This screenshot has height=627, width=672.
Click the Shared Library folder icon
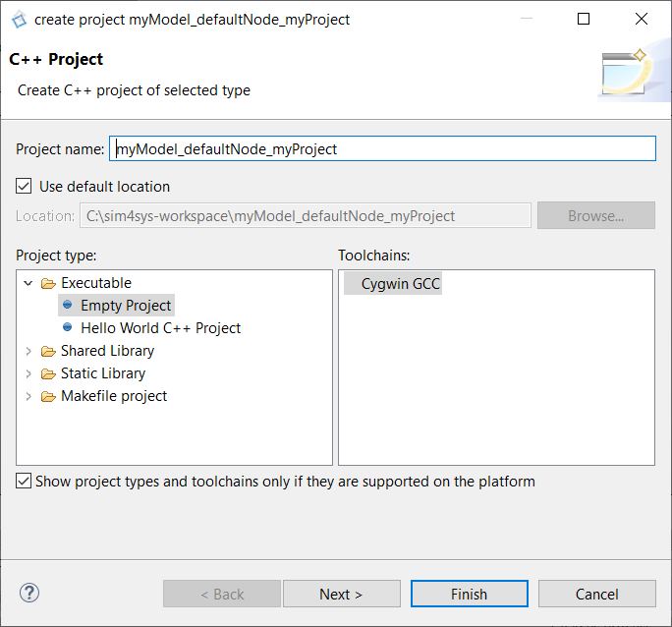(48, 352)
